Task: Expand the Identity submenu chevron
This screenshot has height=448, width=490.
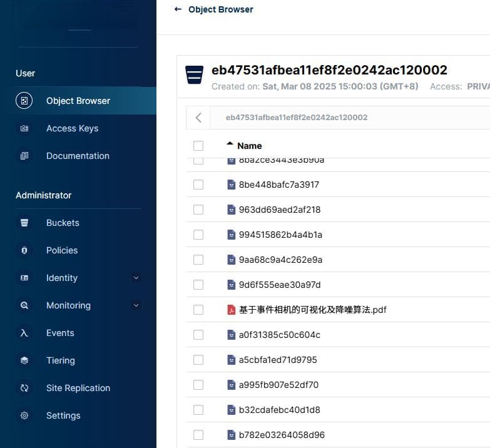Action: click(136, 278)
